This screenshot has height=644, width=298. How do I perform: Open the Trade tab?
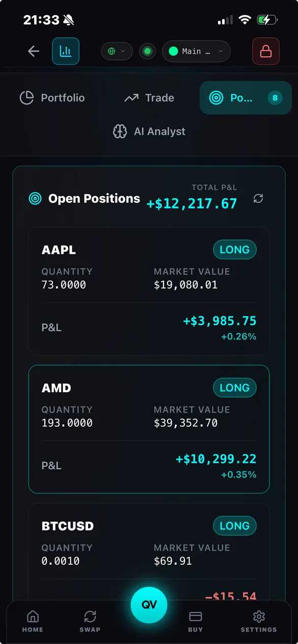(x=149, y=98)
